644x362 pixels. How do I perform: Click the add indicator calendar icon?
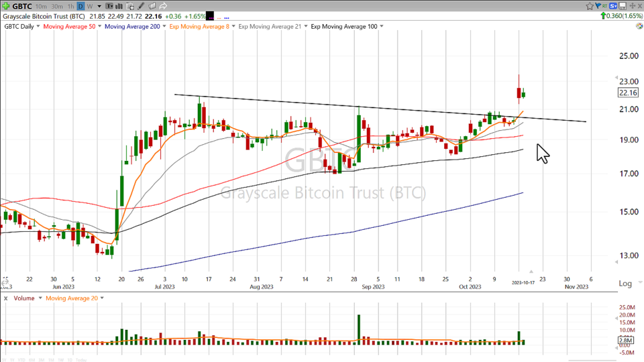click(129, 6)
